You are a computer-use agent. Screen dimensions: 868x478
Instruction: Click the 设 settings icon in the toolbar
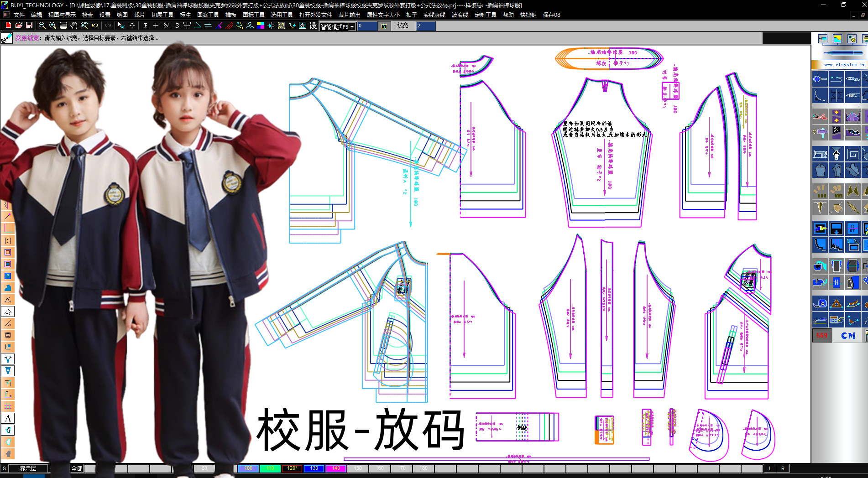pos(312,26)
